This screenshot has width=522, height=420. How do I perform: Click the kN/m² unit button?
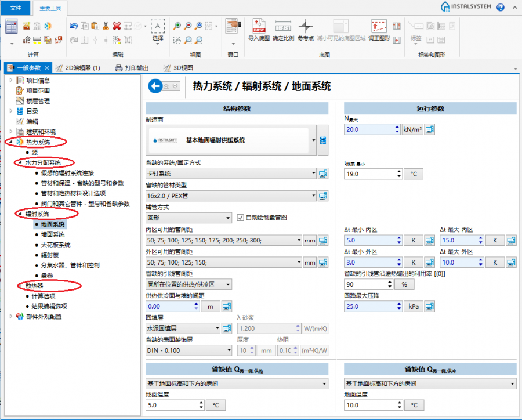click(x=412, y=129)
